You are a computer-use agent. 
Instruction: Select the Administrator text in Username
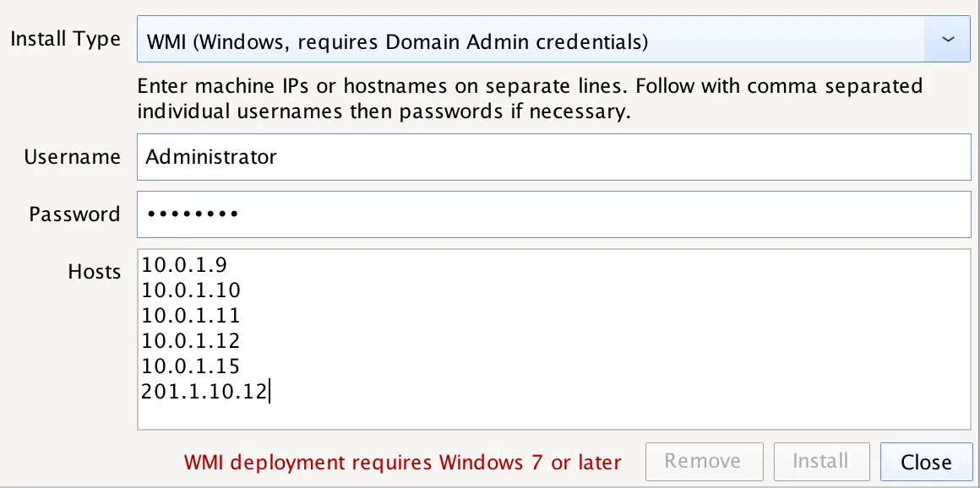pyautogui.click(x=211, y=157)
